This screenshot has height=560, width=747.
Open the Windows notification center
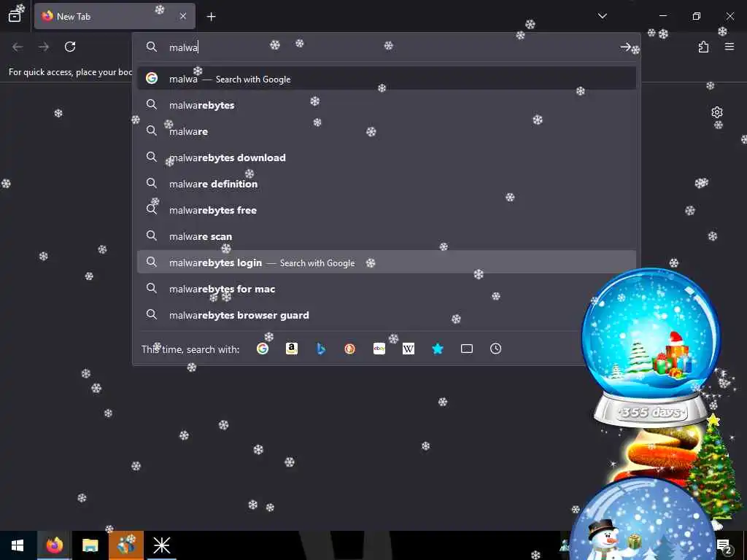point(724,545)
